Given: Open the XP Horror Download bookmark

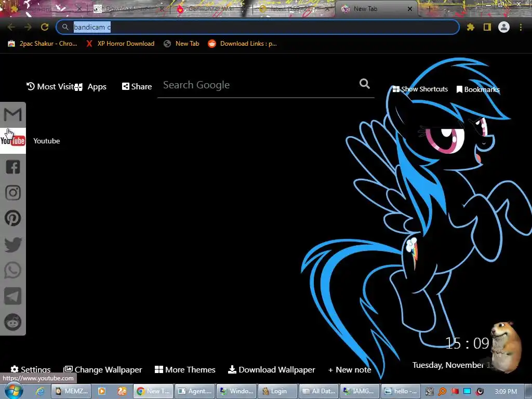Looking at the screenshot, I should click(x=120, y=44).
